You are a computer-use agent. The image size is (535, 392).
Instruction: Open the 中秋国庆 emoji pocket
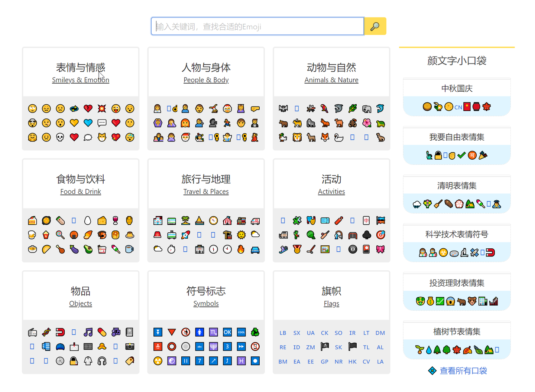click(457, 88)
